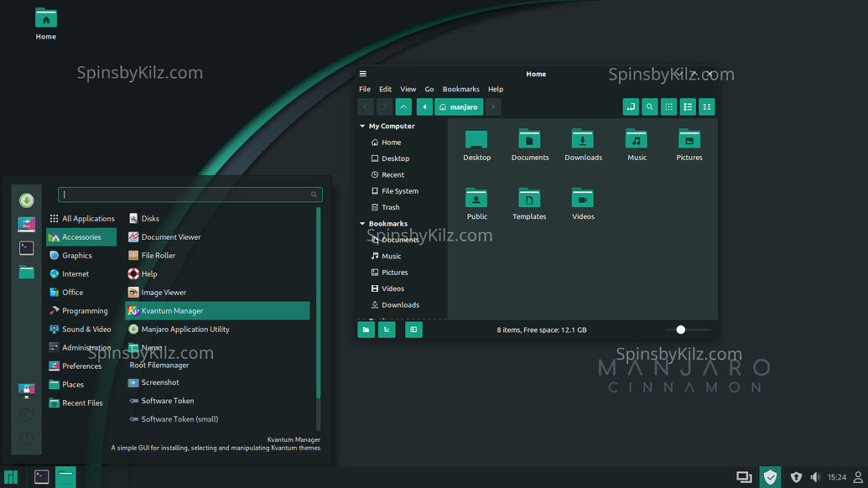Screen dimensions: 868x488
Task: Click the lock screen icon in the app menu
Action: (26, 390)
